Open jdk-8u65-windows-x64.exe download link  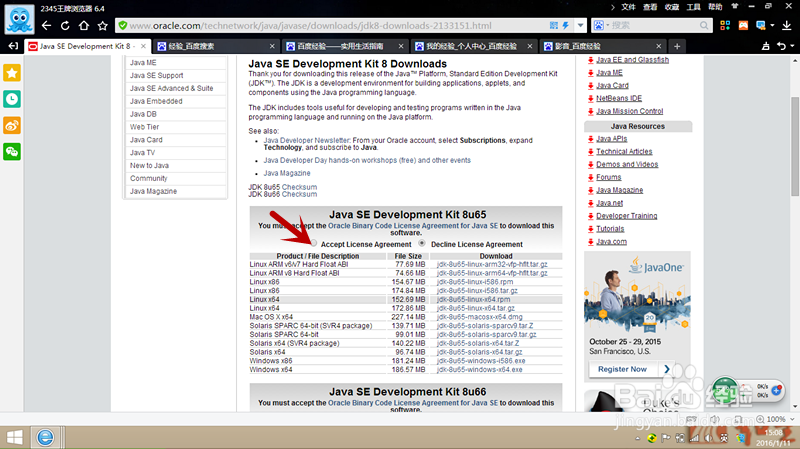click(x=480, y=369)
